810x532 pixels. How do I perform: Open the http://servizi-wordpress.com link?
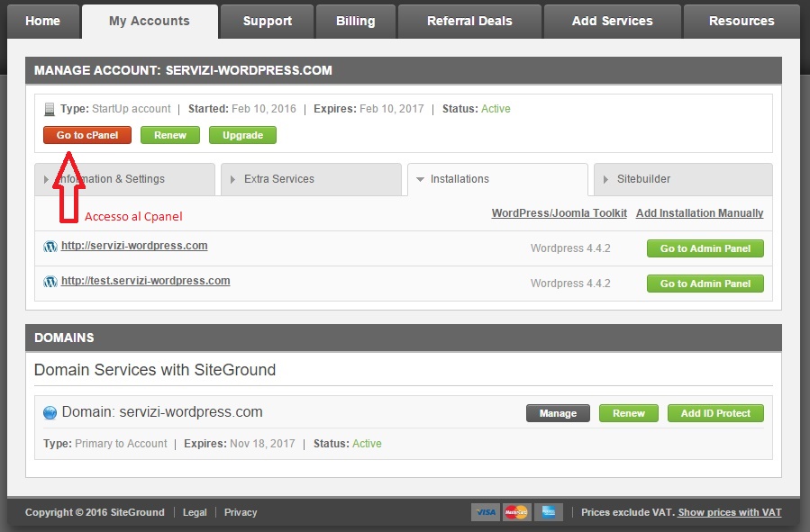(x=134, y=246)
